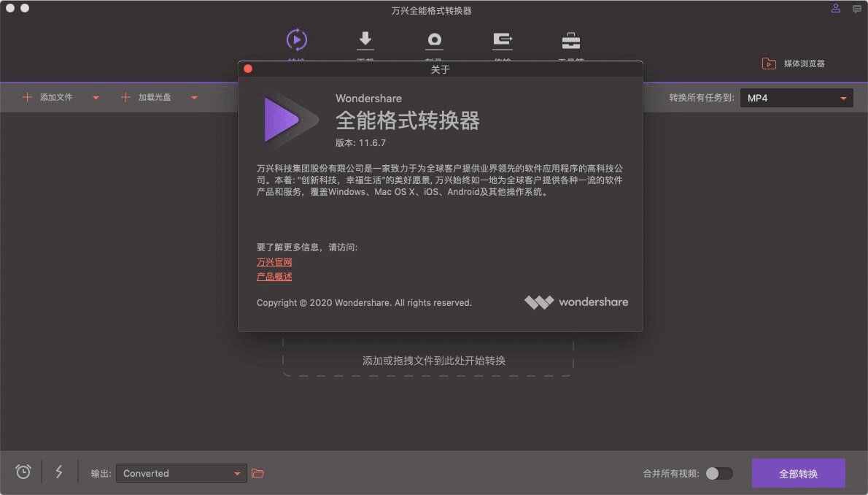Click the 要了解更多信息，请访问 text
This screenshot has height=495, width=868.
(306, 247)
